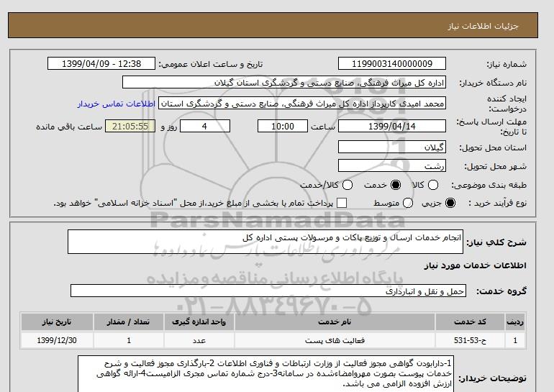The width and height of the screenshot is (554, 392).
Task: Click the delivery city field رشت
Action: point(392,165)
